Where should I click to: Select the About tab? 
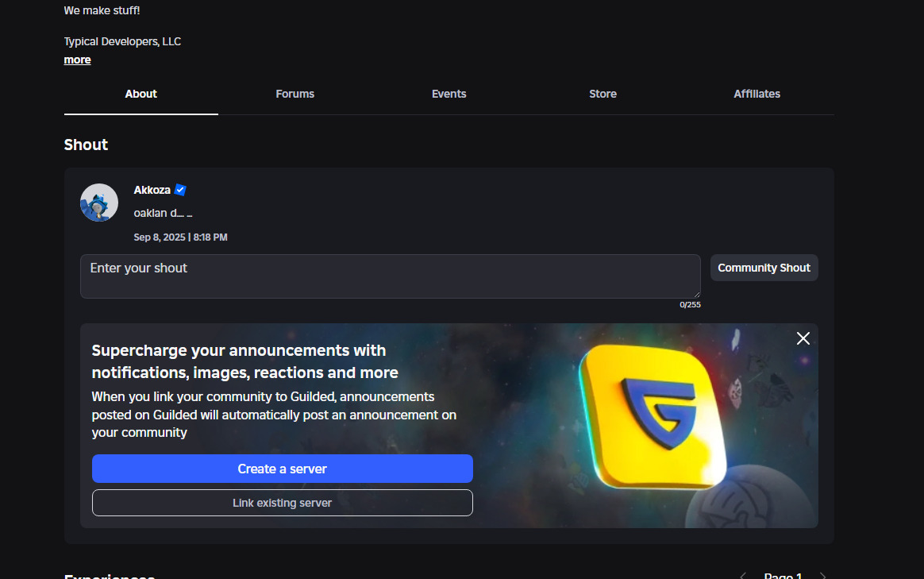(x=141, y=94)
